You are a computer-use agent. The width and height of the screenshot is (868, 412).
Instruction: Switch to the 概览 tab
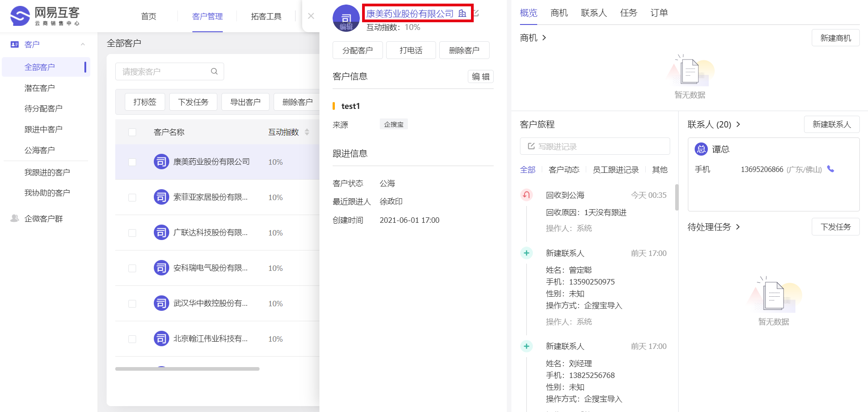tap(529, 13)
